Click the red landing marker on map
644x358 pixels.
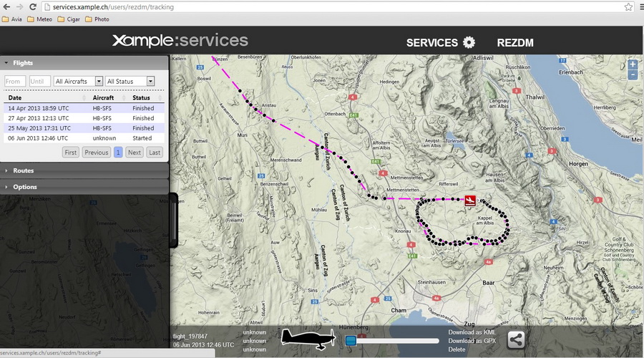(469, 200)
